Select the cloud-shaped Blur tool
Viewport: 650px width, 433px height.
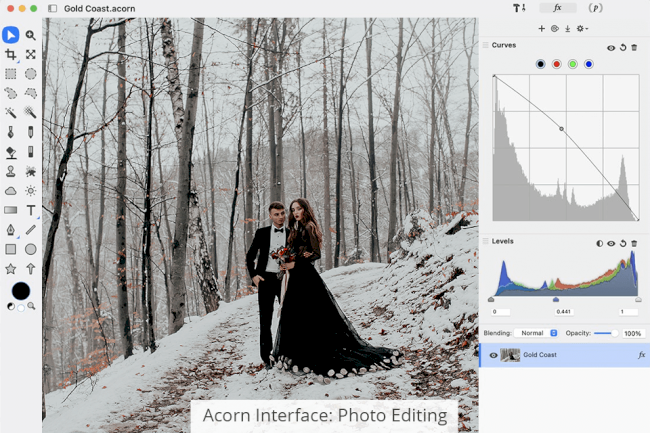click(x=11, y=191)
